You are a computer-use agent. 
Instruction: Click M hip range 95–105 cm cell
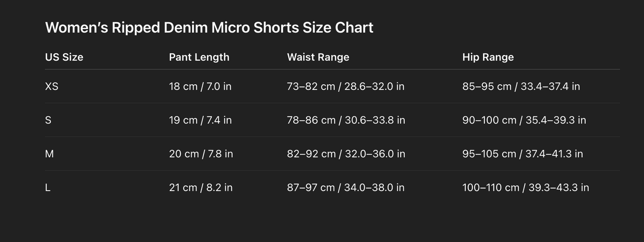click(x=522, y=154)
